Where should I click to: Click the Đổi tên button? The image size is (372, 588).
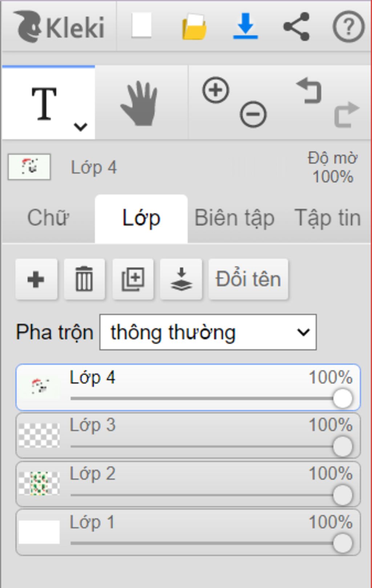pyautogui.click(x=248, y=279)
